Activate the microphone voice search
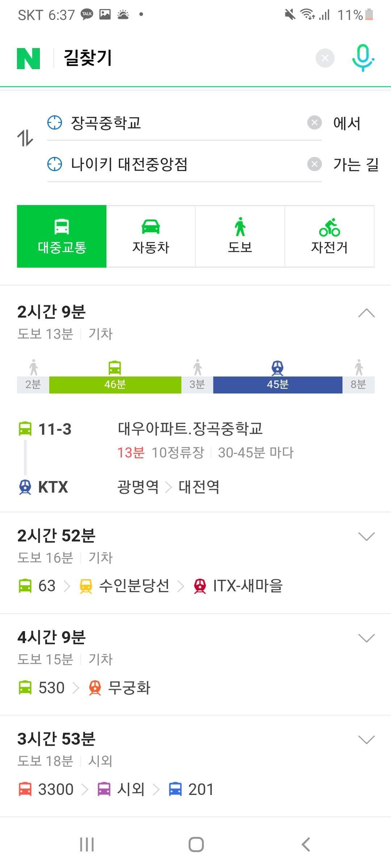This screenshot has height=868, width=391. [363, 58]
